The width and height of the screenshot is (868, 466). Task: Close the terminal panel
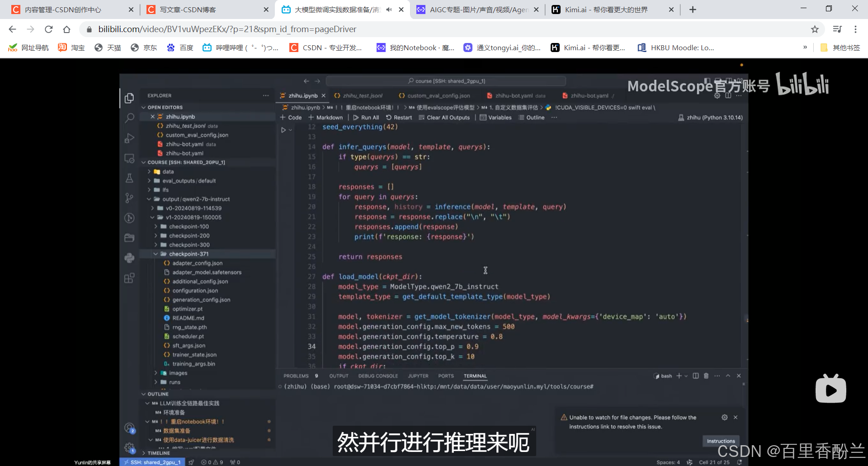pyautogui.click(x=739, y=376)
